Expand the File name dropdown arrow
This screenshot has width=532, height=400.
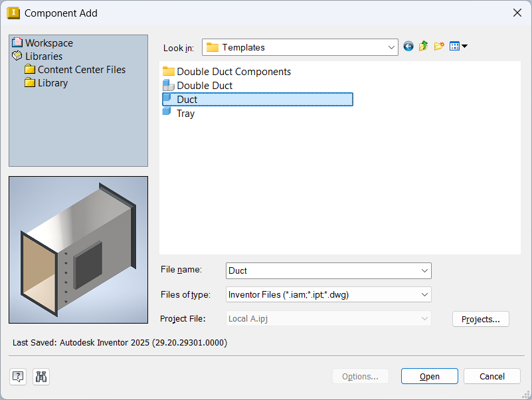(x=424, y=270)
